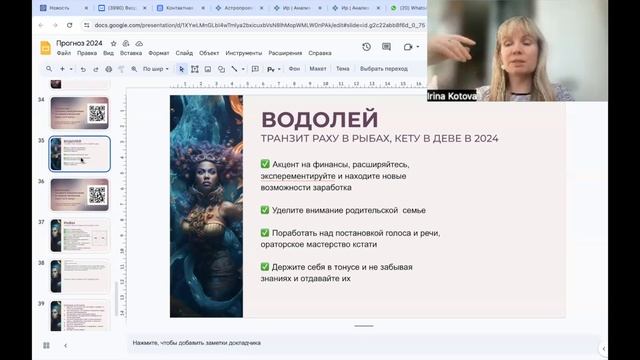This screenshot has height=360, width=640.
Task: Select slide 34 thumbnail with QR code
Action: (x=80, y=113)
